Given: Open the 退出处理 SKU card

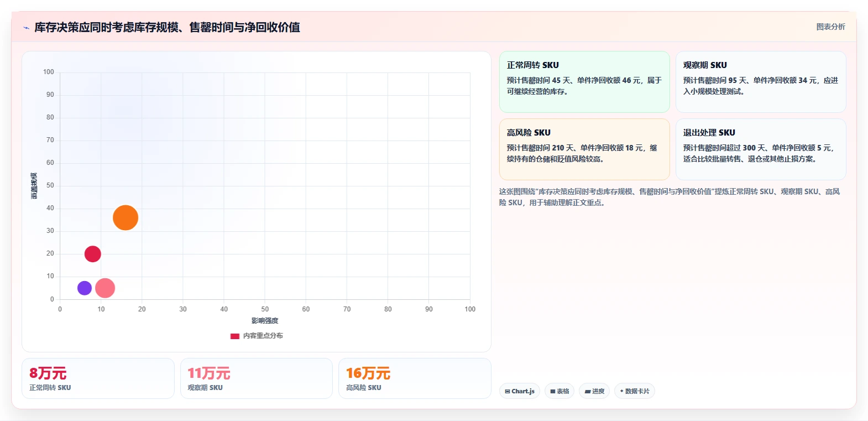Looking at the screenshot, I should pyautogui.click(x=761, y=149).
